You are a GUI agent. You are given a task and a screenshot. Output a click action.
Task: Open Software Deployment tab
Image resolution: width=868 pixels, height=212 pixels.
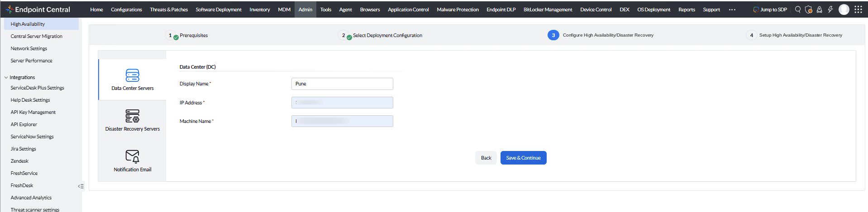(219, 9)
